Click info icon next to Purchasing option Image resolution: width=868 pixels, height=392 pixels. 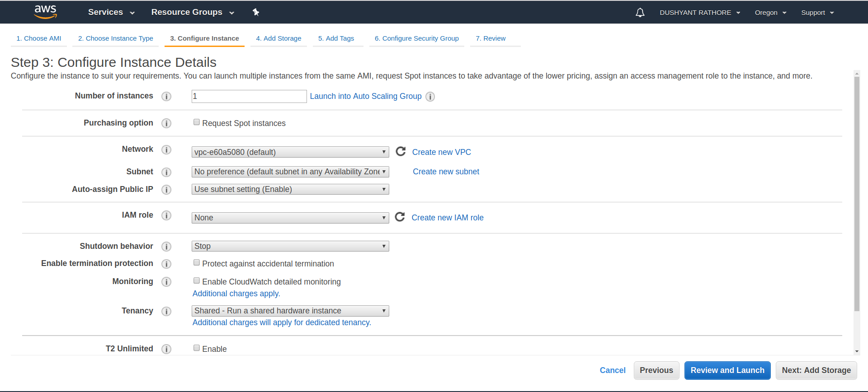coord(166,123)
